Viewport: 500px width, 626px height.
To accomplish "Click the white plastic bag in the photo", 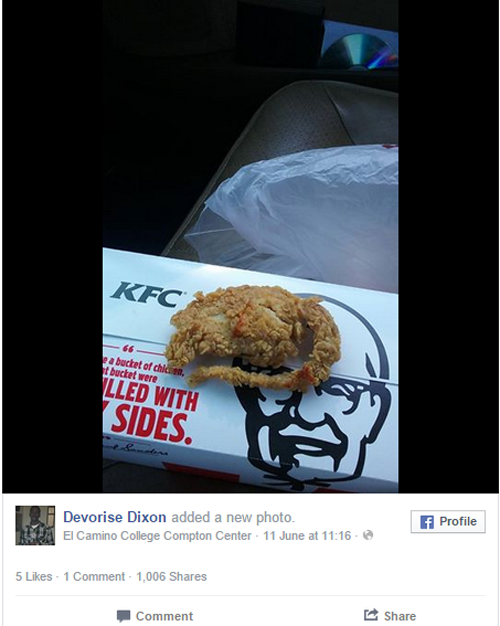I will coord(296,216).
